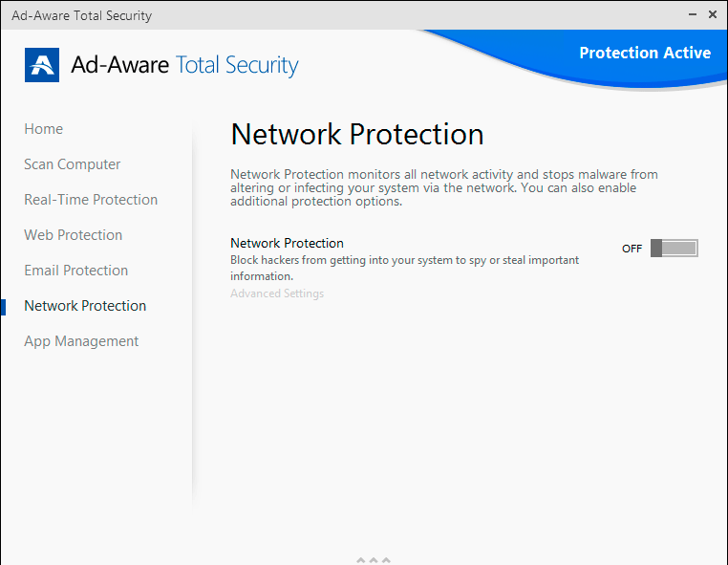This screenshot has height=565, width=728.
Task: Click the paragraph about monitoring network activity
Action: (x=444, y=188)
